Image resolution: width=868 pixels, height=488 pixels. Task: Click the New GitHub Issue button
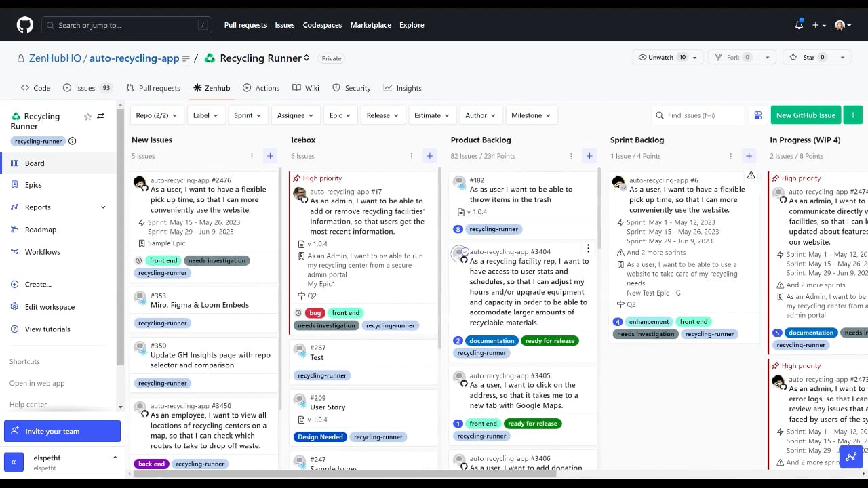click(x=806, y=115)
